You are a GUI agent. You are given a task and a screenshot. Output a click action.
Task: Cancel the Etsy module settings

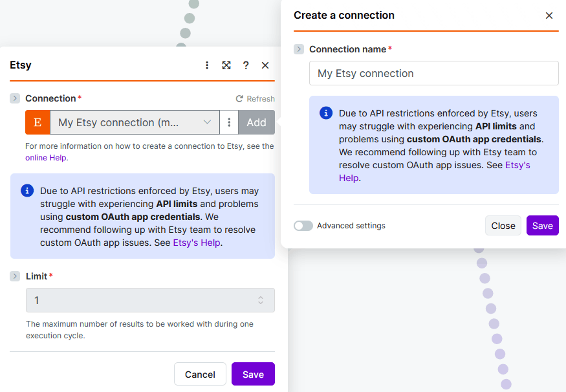click(x=200, y=375)
